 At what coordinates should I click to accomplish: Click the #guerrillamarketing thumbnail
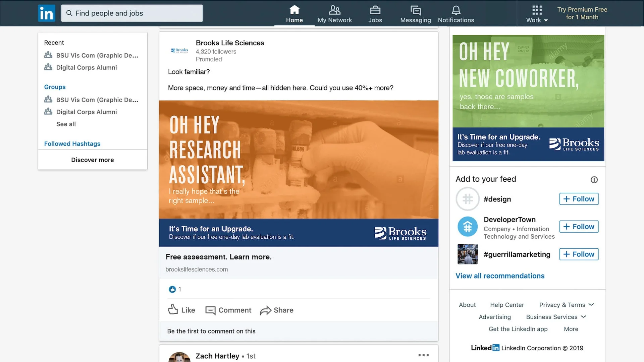point(468,254)
